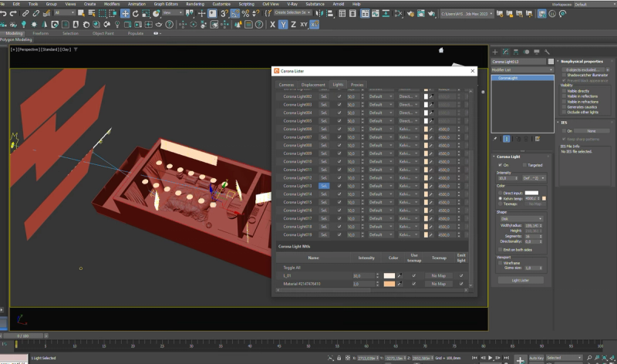Viewport: 617px width, 364px height.
Task: Click the 0 objects excluded button
Action: tap(582, 69)
